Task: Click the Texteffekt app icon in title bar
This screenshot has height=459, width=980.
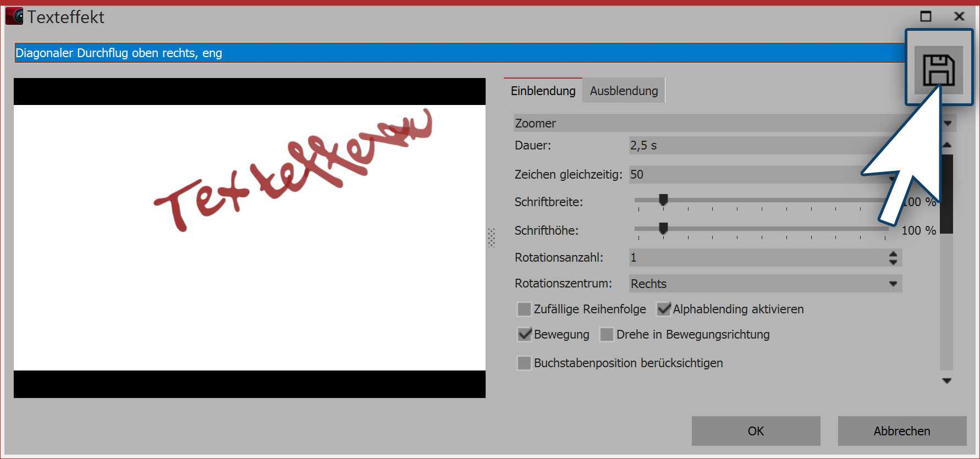Action: tap(14, 16)
